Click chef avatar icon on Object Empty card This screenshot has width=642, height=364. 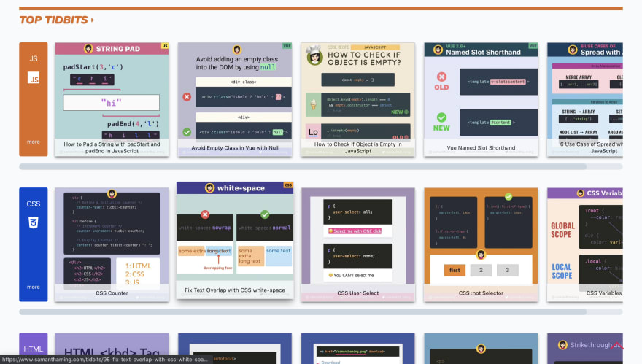(x=314, y=56)
